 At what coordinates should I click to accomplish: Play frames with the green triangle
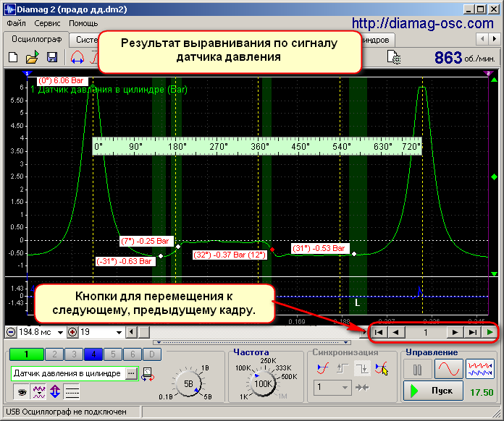coord(490,332)
